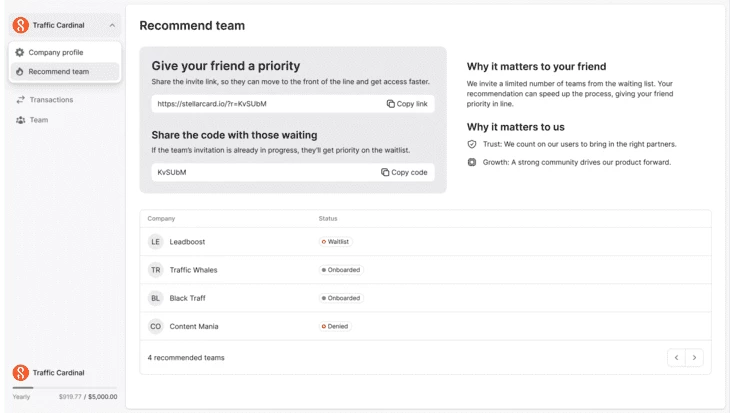Copy the invite link button
The image size is (730, 413).
pyautogui.click(x=407, y=104)
